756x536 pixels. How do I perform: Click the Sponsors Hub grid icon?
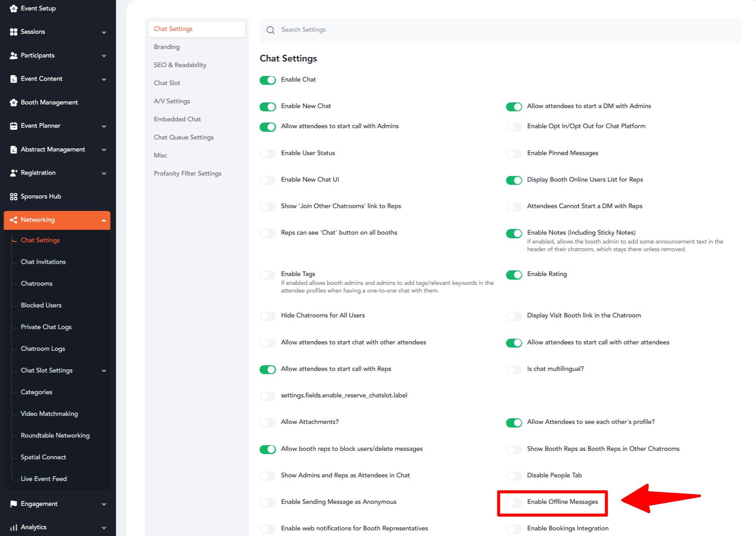13,196
